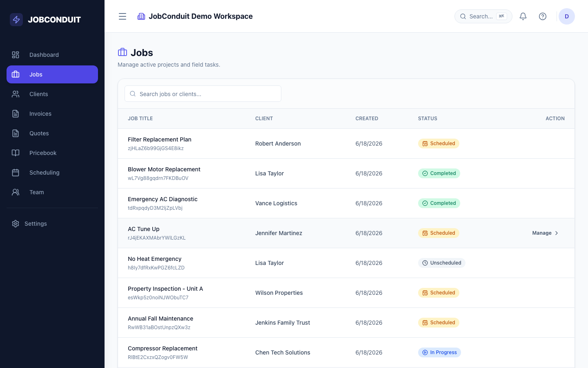Click client Robert Anderson

(278, 144)
